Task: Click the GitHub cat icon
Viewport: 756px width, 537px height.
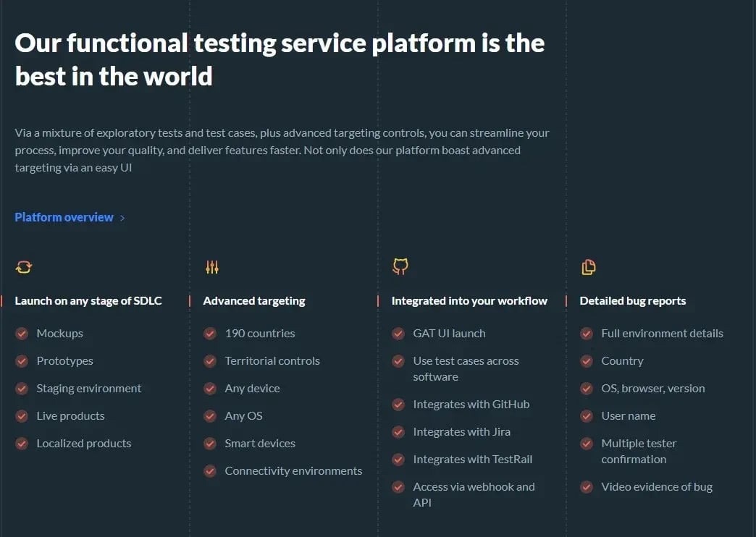Action: click(x=400, y=266)
